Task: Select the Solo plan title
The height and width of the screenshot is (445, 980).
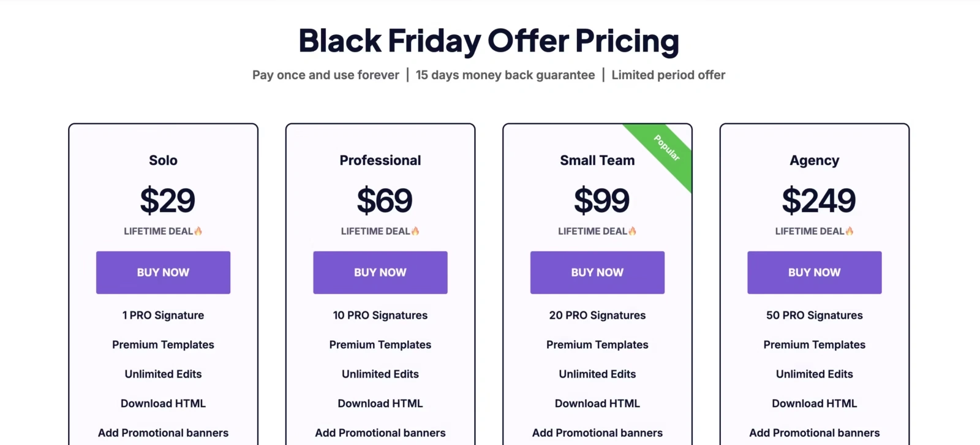Action: [x=163, y=160]
